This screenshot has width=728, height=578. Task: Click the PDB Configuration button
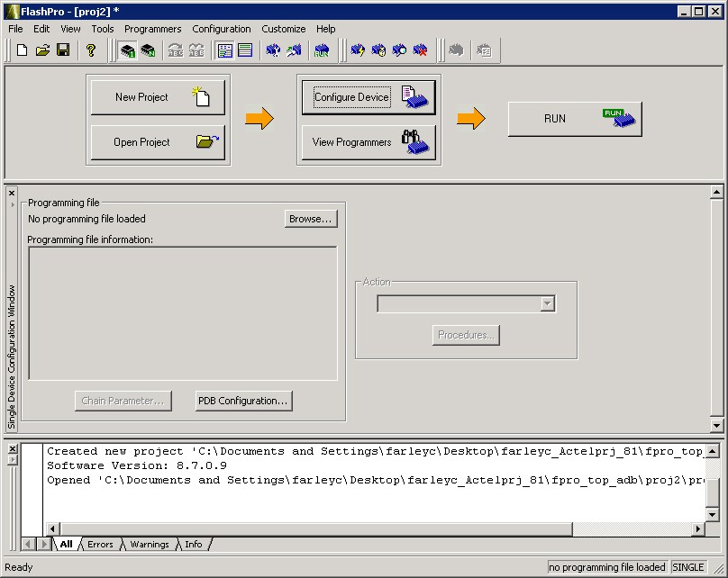tap(244, 401)
